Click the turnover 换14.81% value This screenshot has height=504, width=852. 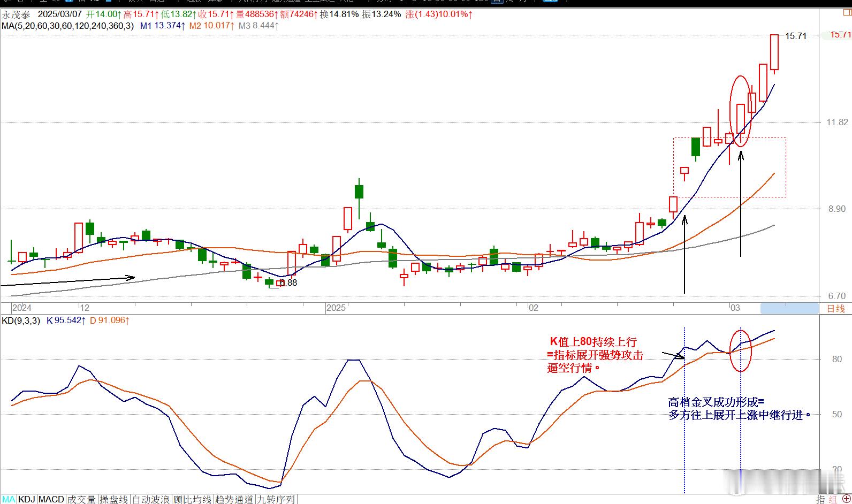(339, 14)
